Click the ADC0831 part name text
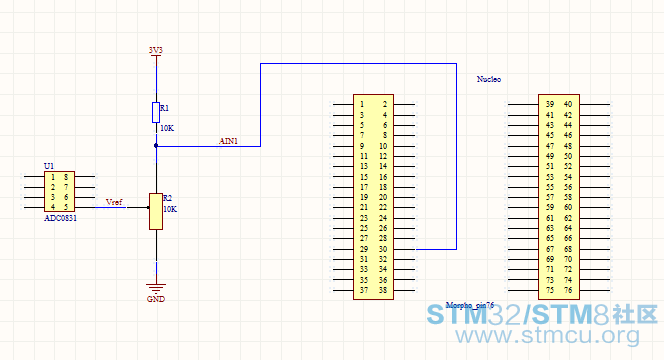The image size is (664, 360). tap(60, 218)
